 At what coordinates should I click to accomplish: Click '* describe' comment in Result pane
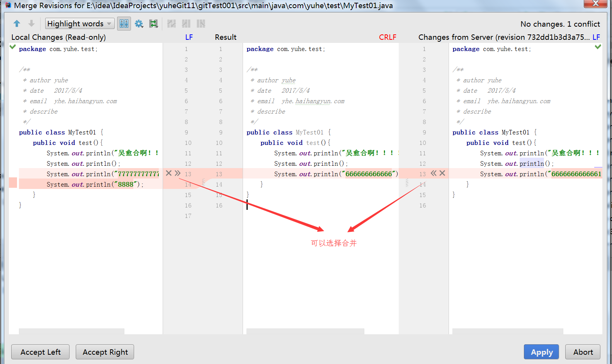point(267,111)
